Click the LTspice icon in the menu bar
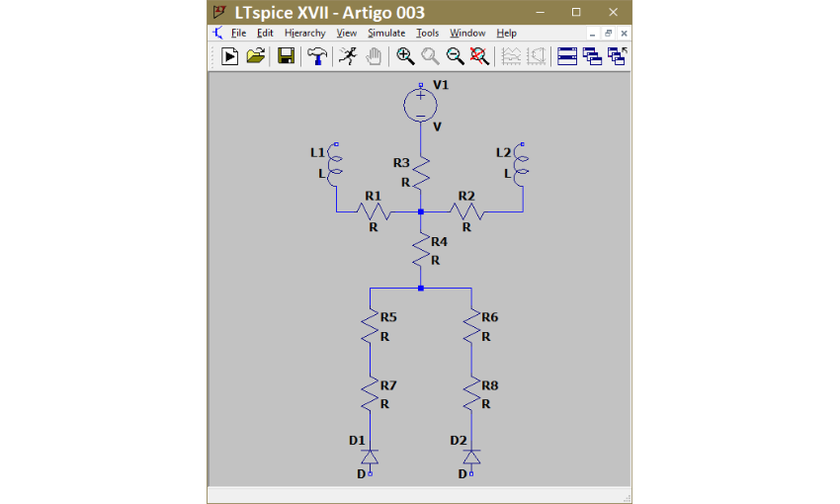The height and width of the screenshot is (504, 840). pos(217,33)
